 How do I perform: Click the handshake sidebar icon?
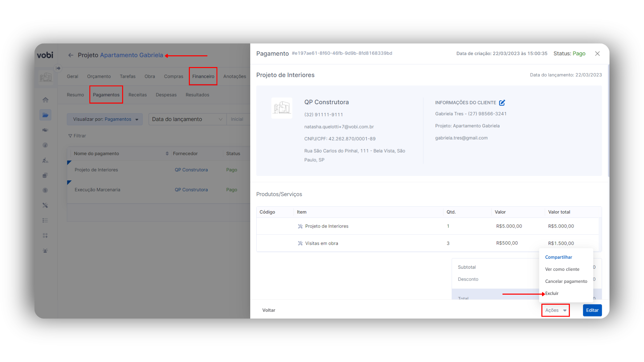45,130
